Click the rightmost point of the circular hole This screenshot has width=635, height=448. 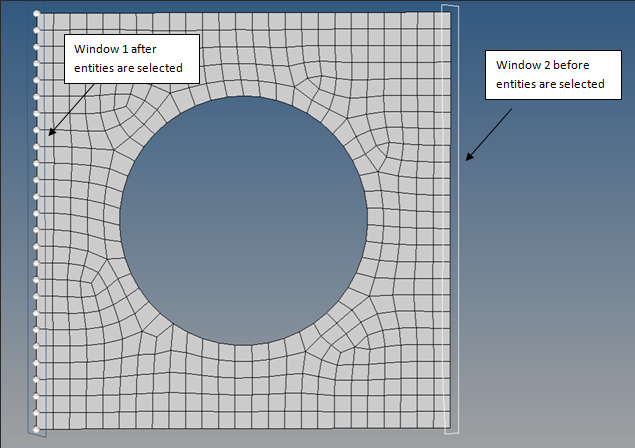367,220
